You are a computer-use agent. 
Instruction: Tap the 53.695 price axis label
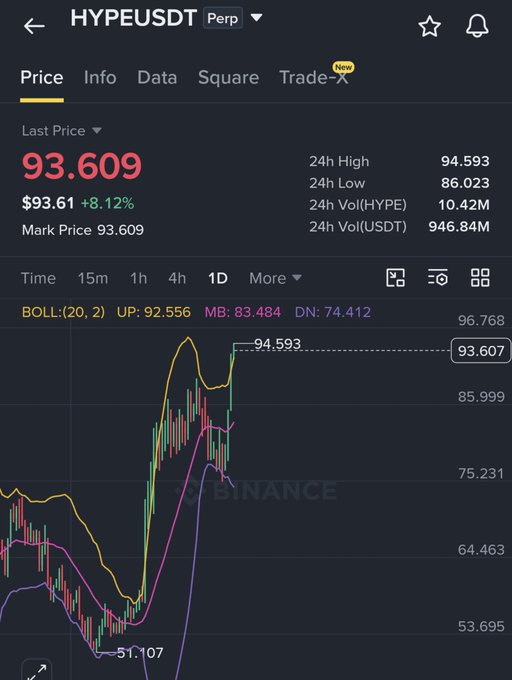(481, 626)
